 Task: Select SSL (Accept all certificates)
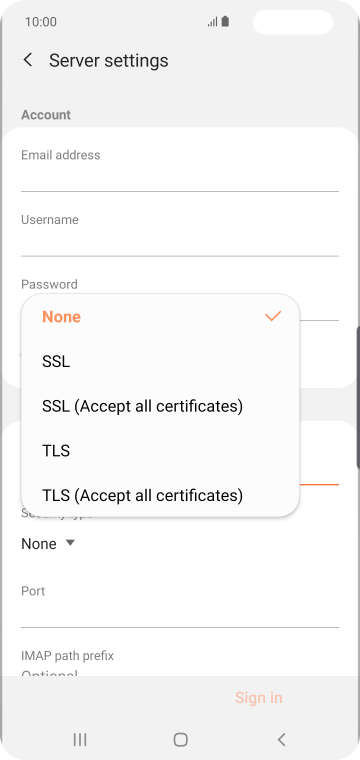pyautogui.click(x=160, y=406)
